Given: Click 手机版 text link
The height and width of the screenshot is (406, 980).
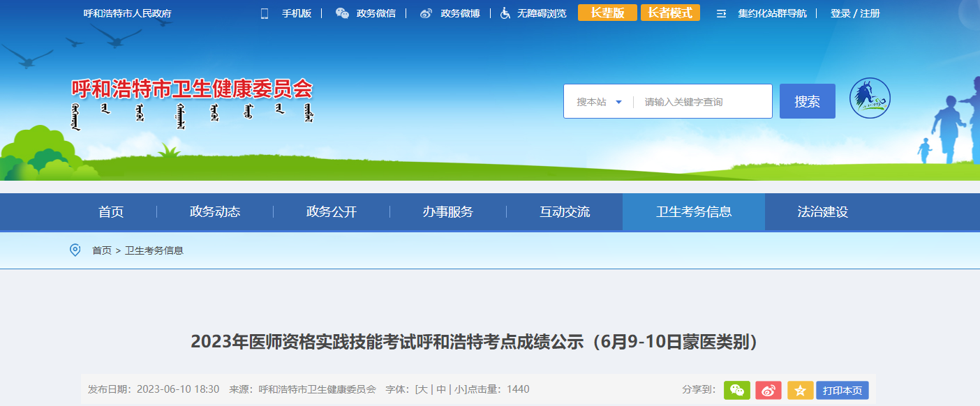Looking at the screenshot, I should pos(297,13).
